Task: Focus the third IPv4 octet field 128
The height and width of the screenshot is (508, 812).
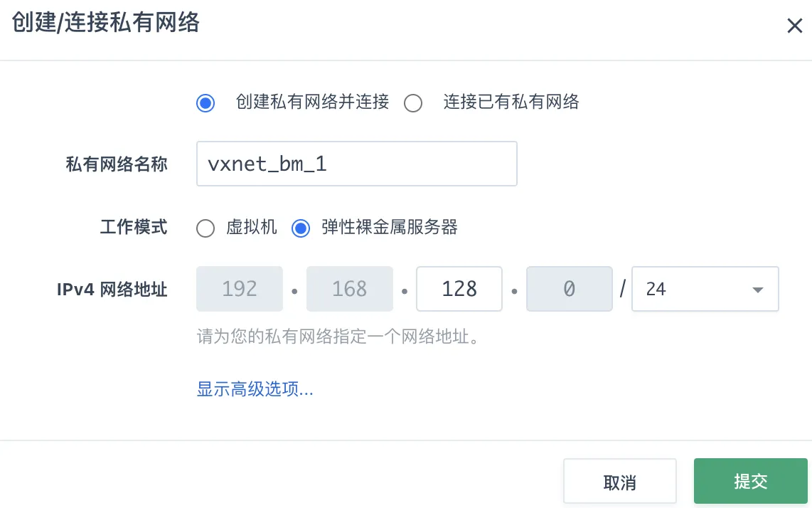Action: click(x=459, y=289)
